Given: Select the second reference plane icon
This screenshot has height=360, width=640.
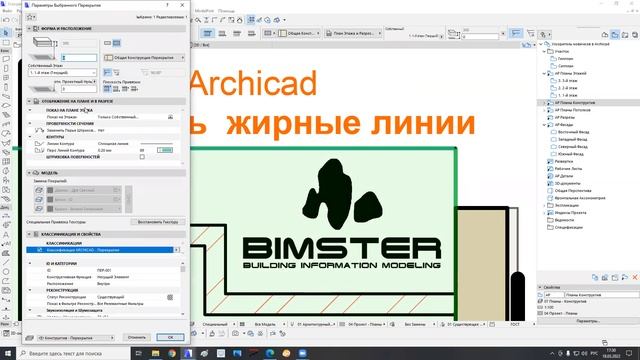Looking at the screenshot, I should pos(116,89).
